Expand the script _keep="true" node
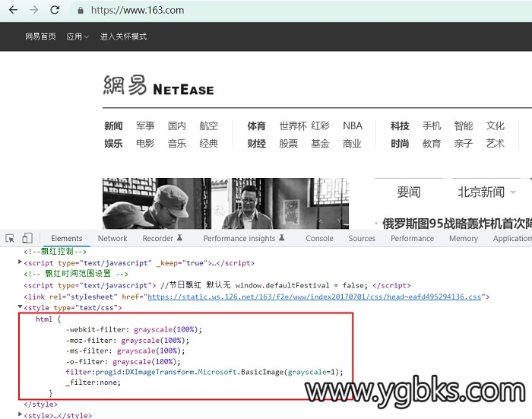The image size is (532, 419). [x=20, y=262]
